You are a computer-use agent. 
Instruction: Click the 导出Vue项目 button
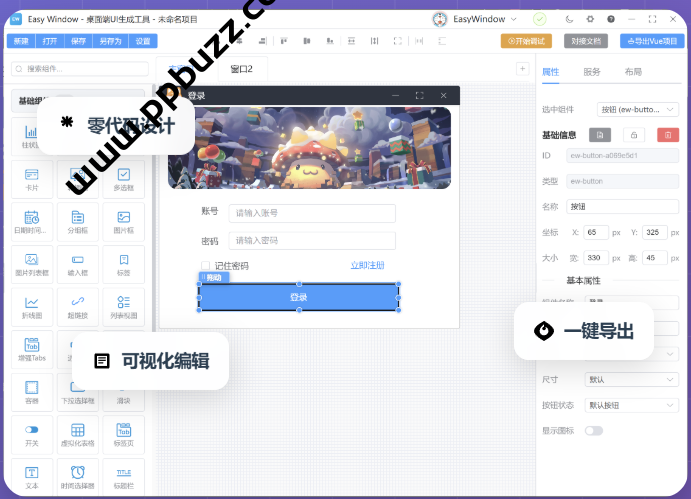[649, 41]
